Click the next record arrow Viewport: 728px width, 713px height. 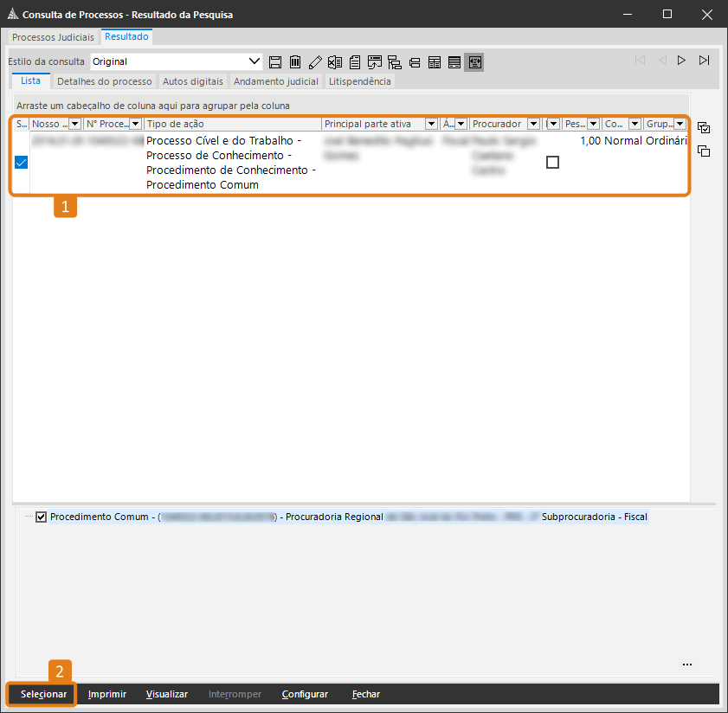(x=682, y=61)
